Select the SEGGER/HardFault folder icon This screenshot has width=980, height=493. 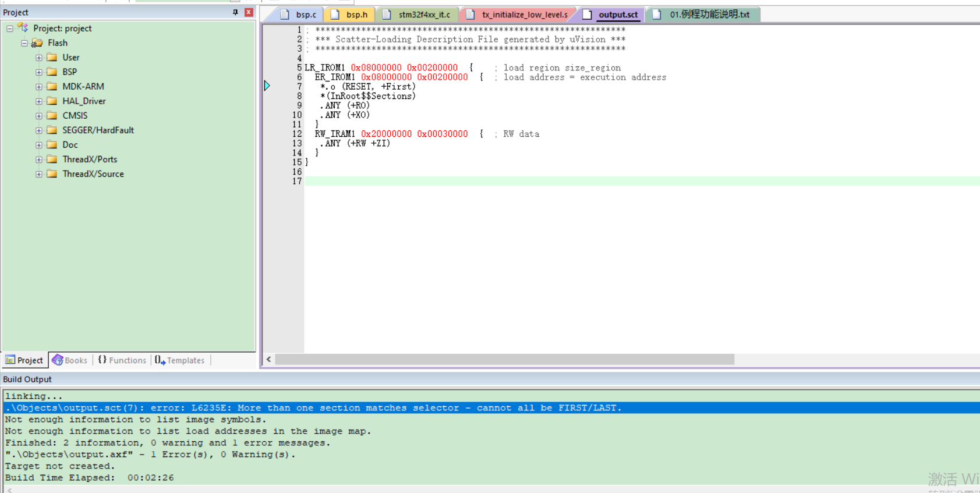point(52,130)
